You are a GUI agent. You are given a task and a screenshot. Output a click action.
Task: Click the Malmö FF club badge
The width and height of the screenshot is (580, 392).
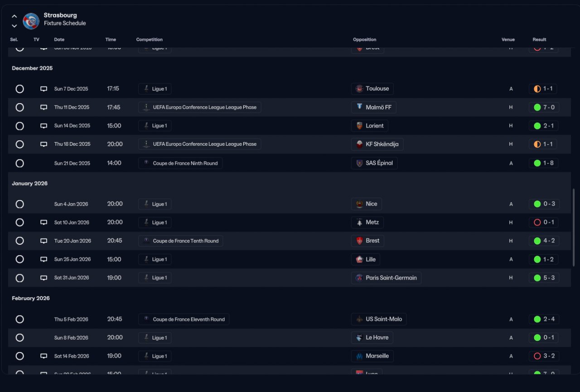click(x=359, y=107)
